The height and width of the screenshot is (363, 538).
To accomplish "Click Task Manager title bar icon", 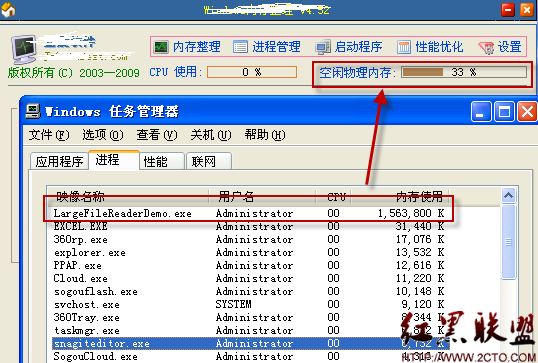I will (33, 111).
